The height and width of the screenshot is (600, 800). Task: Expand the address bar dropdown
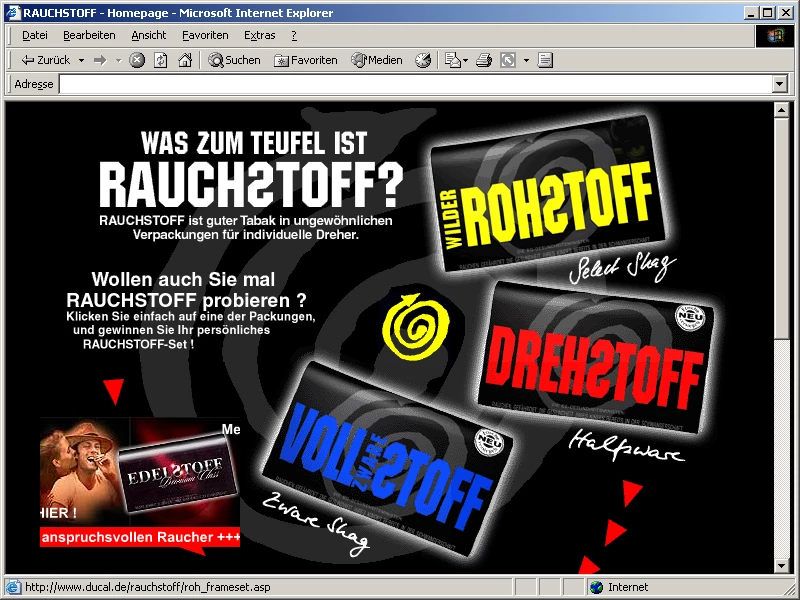coord(780,85)
